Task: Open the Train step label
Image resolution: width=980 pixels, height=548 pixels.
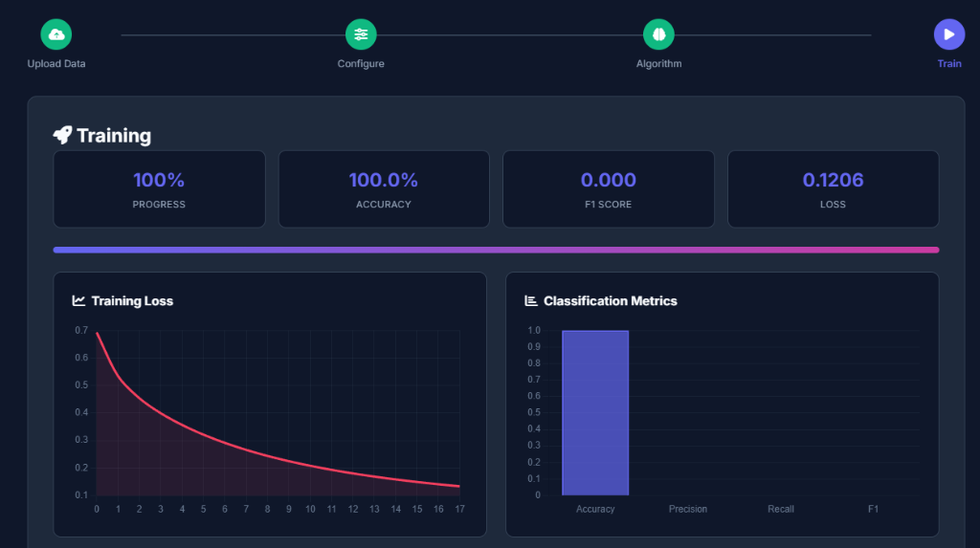Action: (x=948, y=64)
